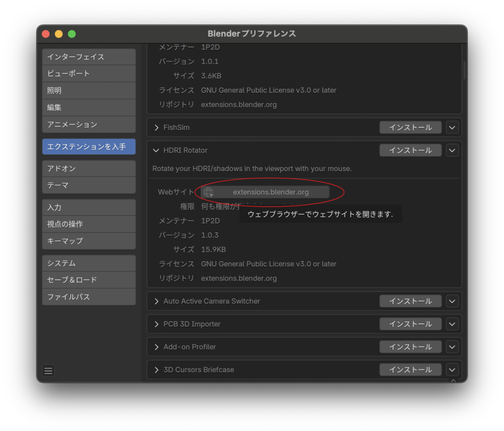Open the 3D Cursors Briefcase options dropdown
Screen dimensions: 504x431
[x=452, y=370]
